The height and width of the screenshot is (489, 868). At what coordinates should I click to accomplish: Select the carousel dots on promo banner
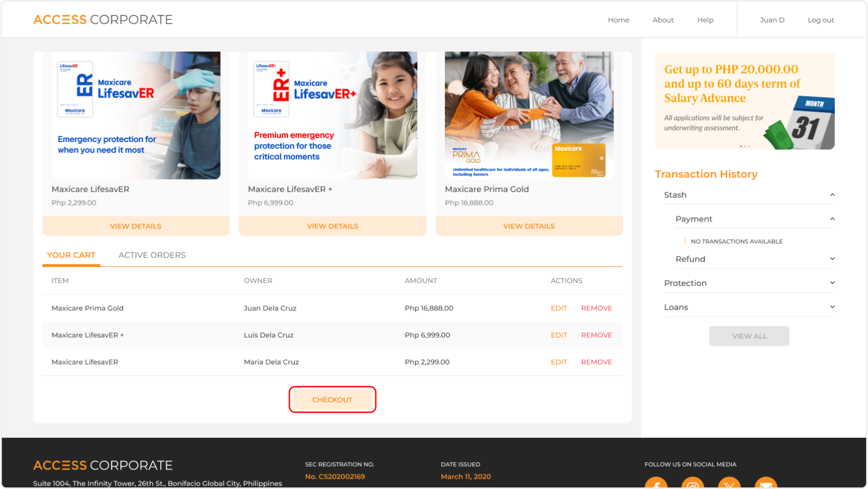745,146
